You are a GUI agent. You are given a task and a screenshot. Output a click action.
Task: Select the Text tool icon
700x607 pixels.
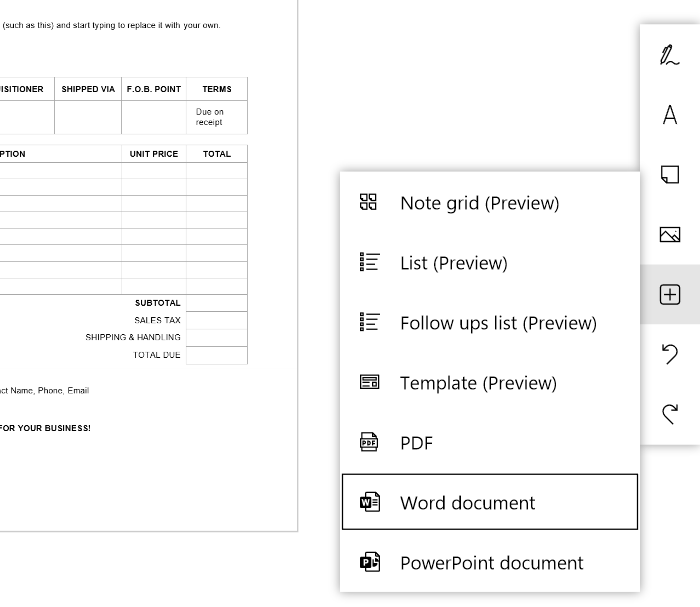coord(670,115)
